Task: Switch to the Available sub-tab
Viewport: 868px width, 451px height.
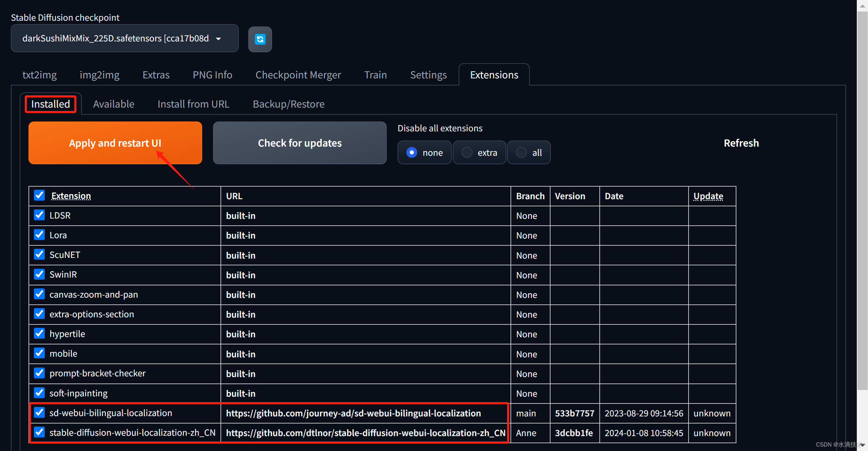Action: pos(114,104)
